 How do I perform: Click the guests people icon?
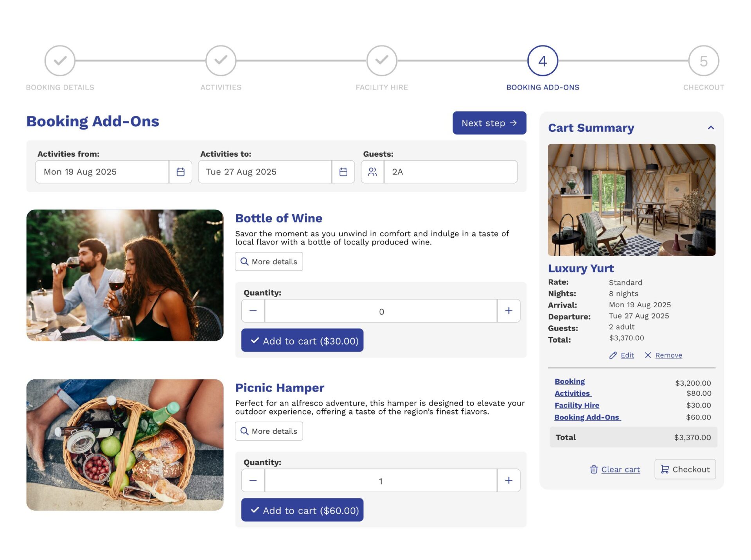pos(372,172)
